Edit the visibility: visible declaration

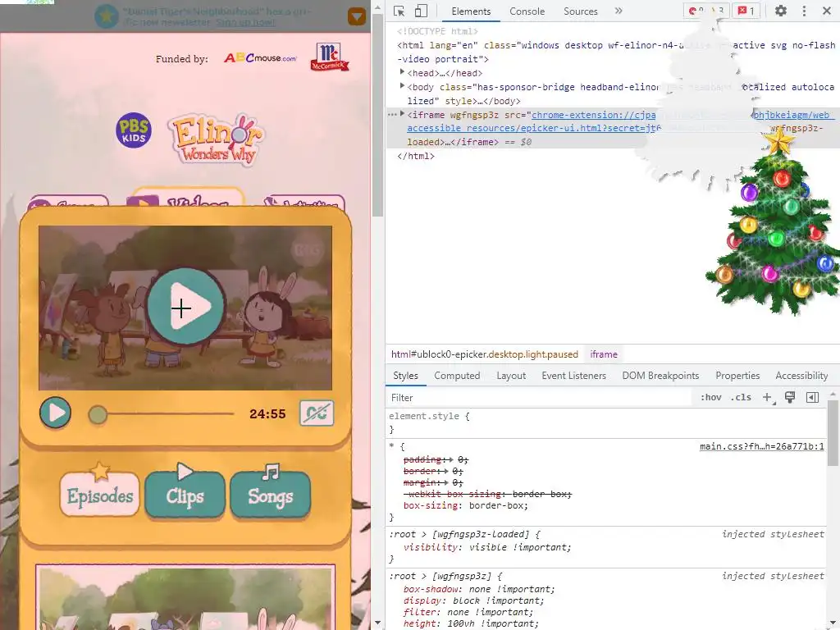click(487, 547)
